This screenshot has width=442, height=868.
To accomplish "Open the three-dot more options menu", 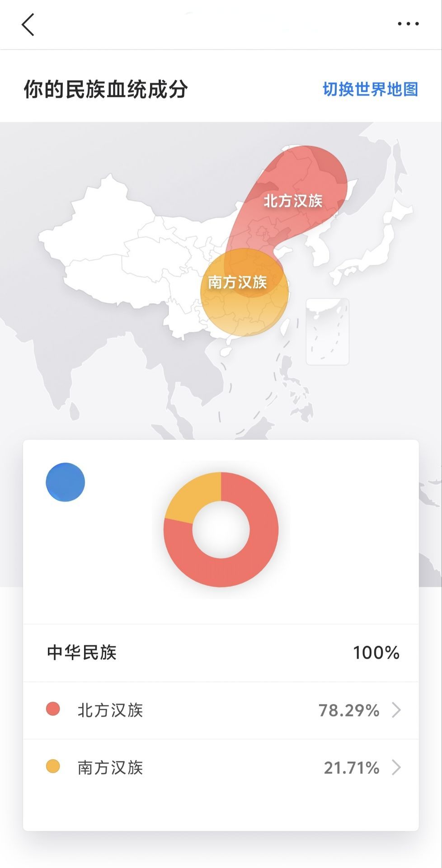I will [408, 24].
